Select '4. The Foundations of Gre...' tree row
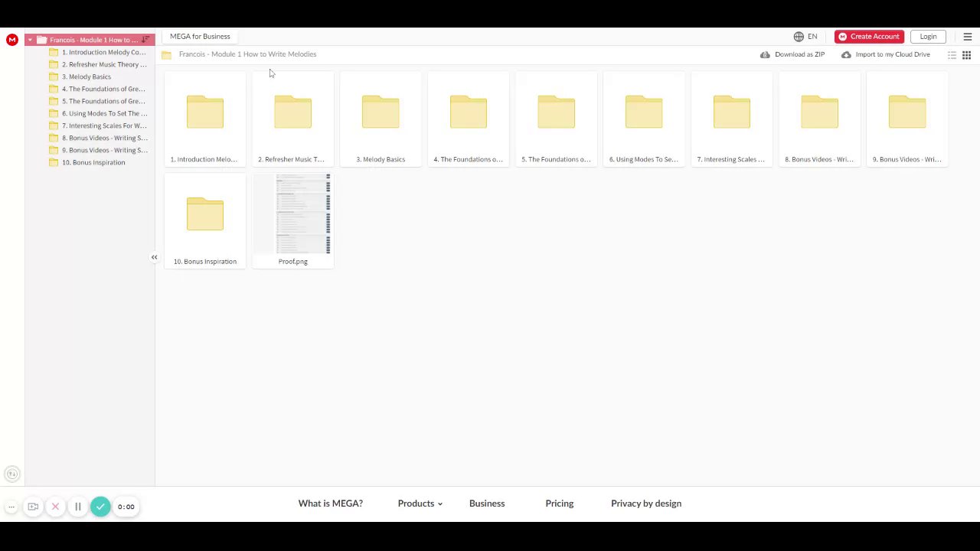The height and width of the screenshot is (551, 980). (103, 89)
